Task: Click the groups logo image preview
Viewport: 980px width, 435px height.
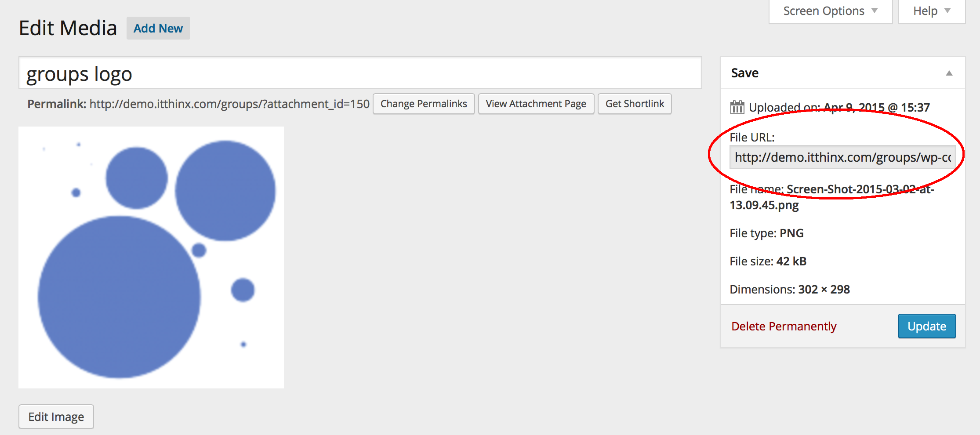Action: coord(151,257)
